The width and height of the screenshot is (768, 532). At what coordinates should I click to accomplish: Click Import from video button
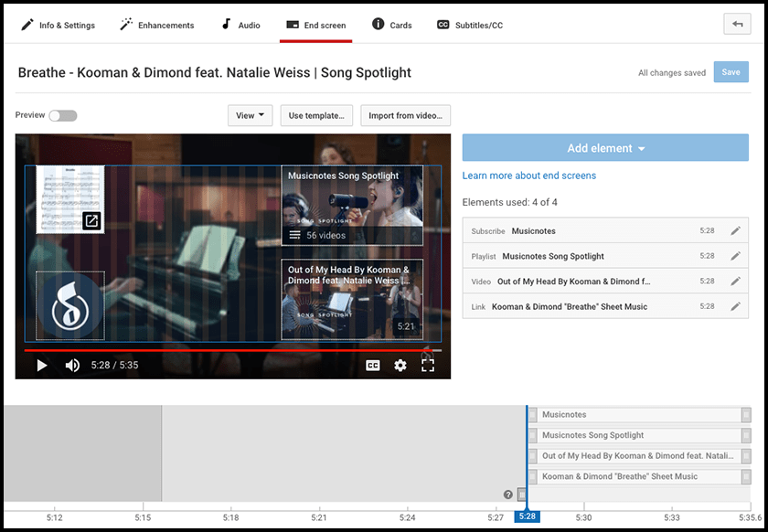coord(406,115)
